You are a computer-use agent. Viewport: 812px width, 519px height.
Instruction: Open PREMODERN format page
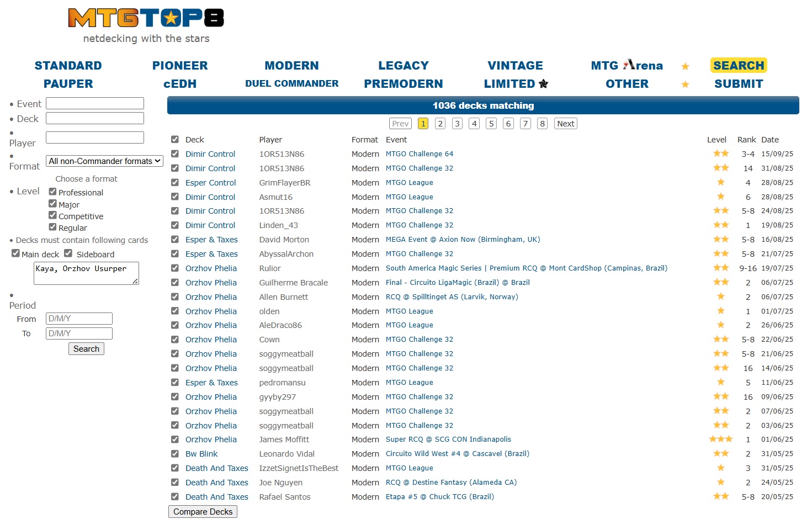404,84
